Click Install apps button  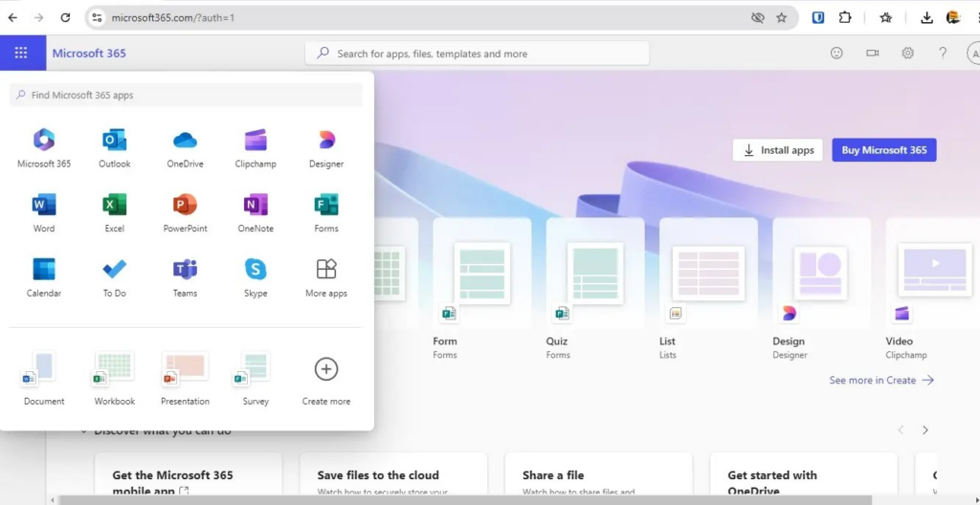click(x=777, y=150)
